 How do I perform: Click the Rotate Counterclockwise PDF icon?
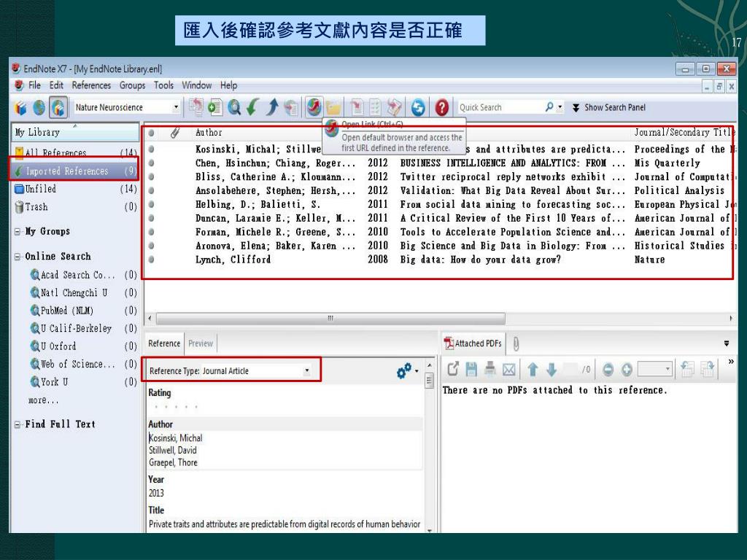pyautogui.click(x=687, y=369)
